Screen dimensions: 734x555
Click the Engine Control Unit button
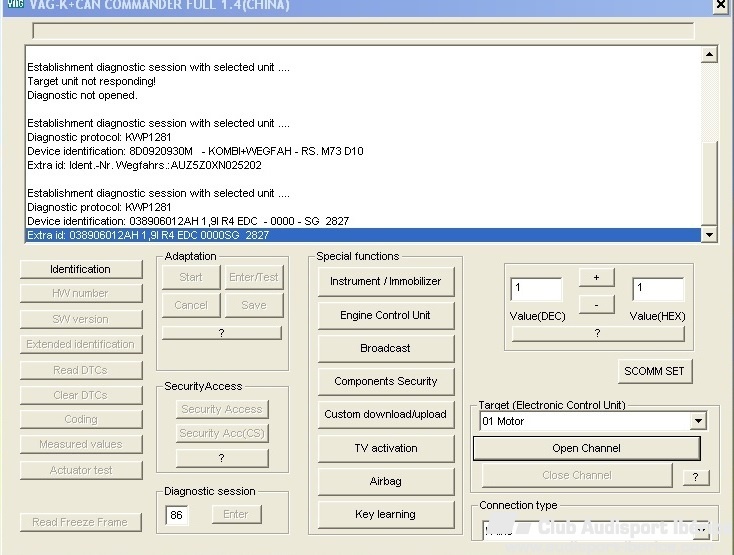pos(385,315)
